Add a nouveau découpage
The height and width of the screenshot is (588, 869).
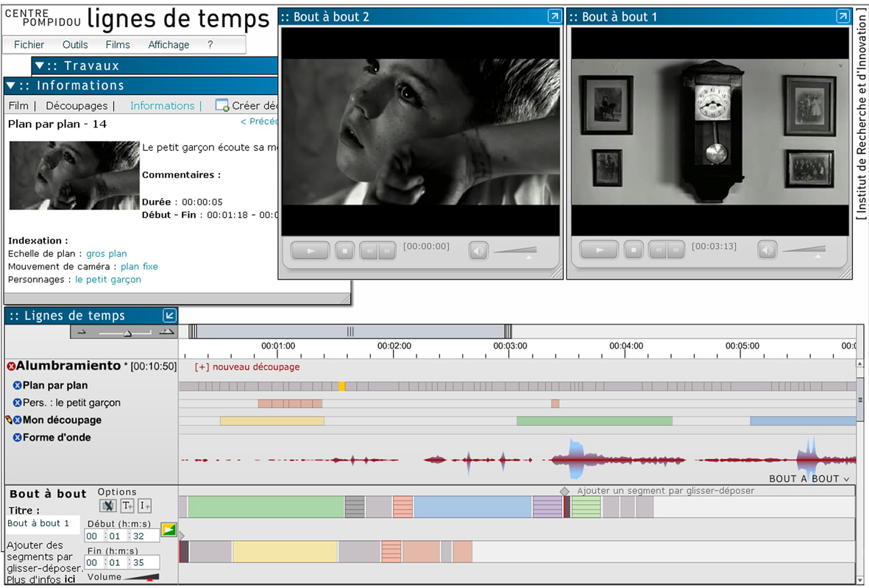[x=247, y=367]
